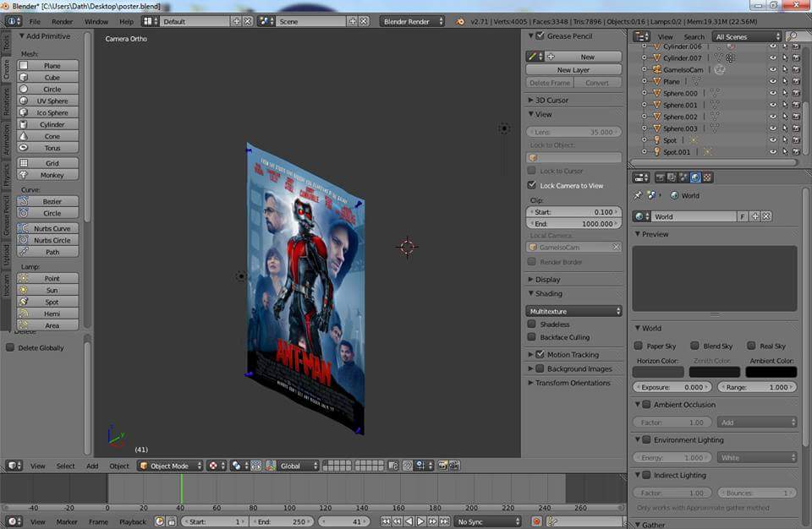Screen dimensions: 812x529
Task: Click the Clip End value field
Action: (x=573, y=224)
